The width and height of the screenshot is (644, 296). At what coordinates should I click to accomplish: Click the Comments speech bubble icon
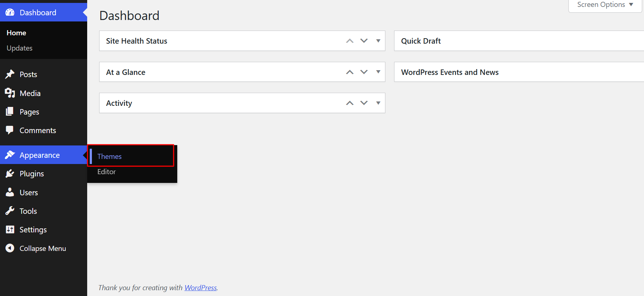point(10,130)
